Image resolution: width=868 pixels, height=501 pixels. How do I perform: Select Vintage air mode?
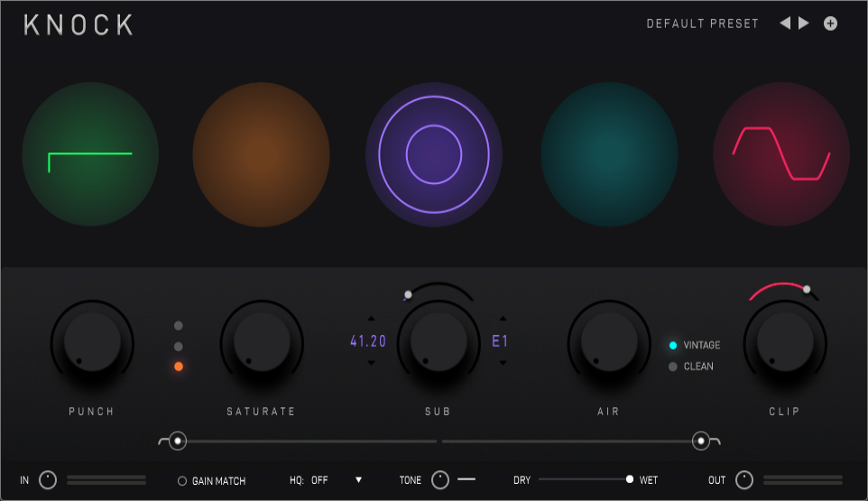(x=673, y=345)
